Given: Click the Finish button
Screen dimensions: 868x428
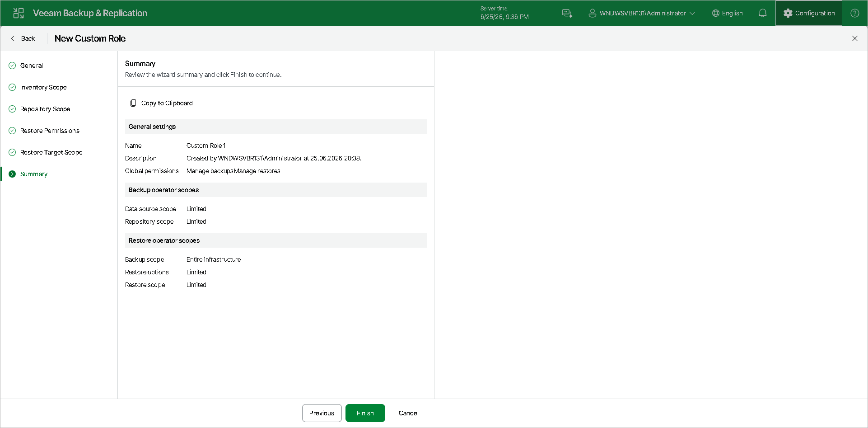Looking at the screenshot, I should [365, 413].
